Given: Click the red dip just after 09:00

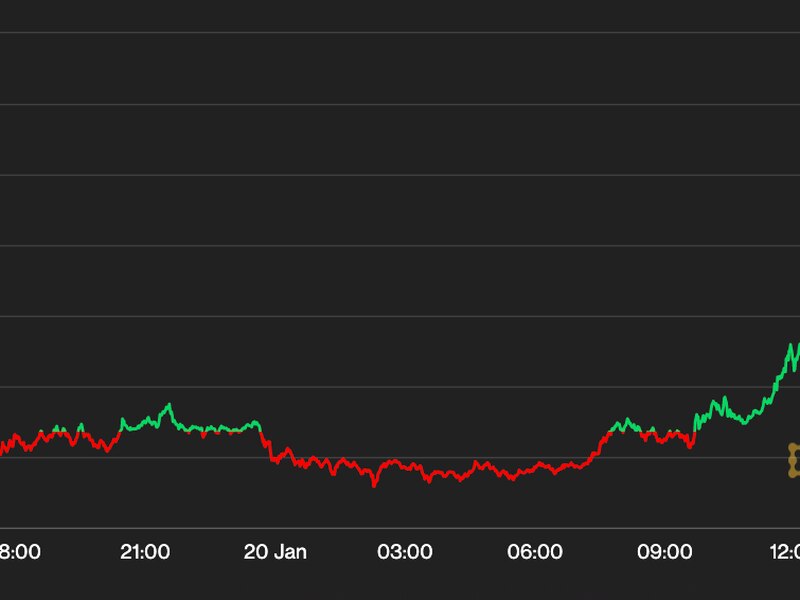Looking at the screenshot, I should point(690,446).
